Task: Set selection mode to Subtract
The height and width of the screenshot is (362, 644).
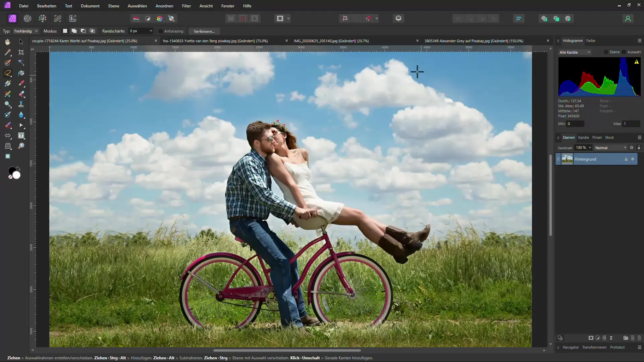Action: click(x=83, y=31)
